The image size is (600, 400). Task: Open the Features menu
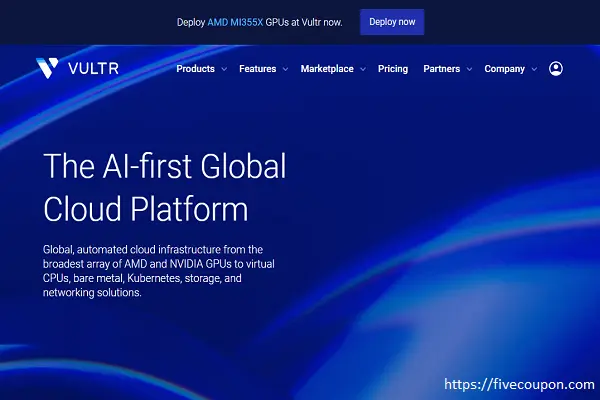(258, 69)
